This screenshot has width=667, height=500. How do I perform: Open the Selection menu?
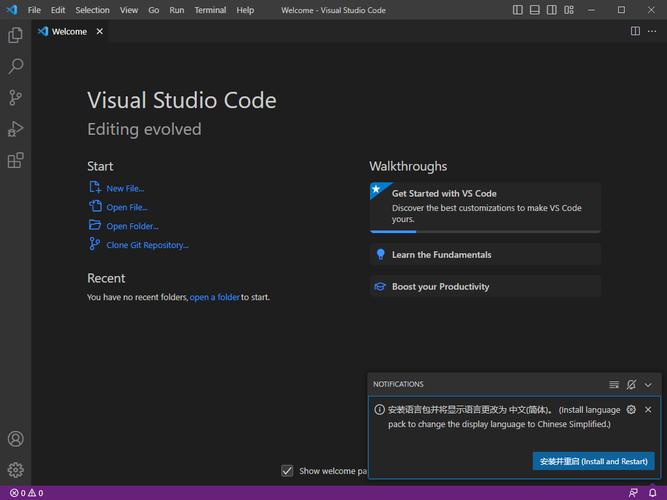pos(92,10)
